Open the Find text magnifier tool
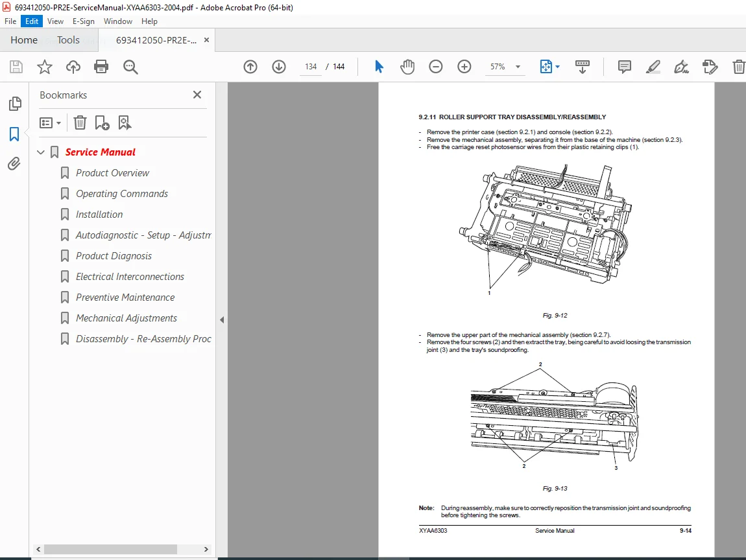The image size is (746, 560). point(130,67)
